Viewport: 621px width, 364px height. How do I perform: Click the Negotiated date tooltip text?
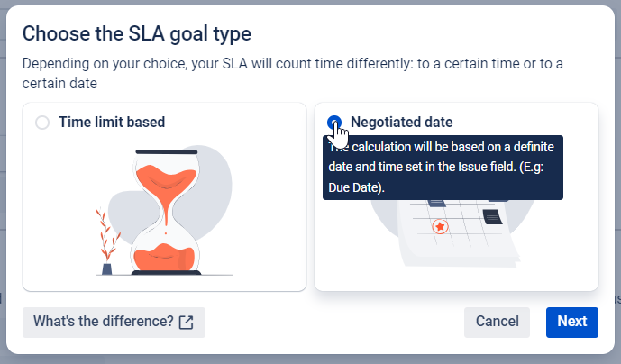coord(443,168)
